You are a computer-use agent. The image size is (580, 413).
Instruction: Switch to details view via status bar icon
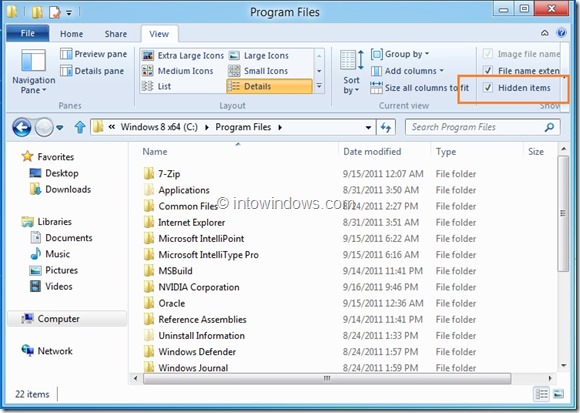pyautogui.click(x=542, y=394)
